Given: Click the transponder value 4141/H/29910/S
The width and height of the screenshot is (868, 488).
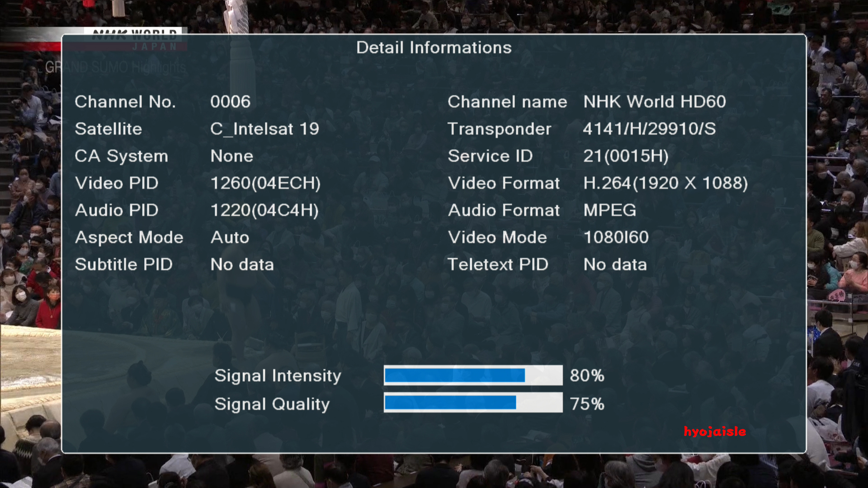Looking at the screenshot, I should tap(649, 129).
